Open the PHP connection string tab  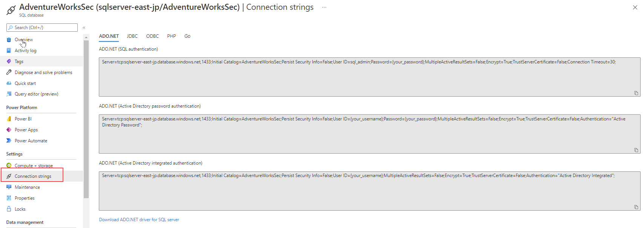[x=171, y=36]
